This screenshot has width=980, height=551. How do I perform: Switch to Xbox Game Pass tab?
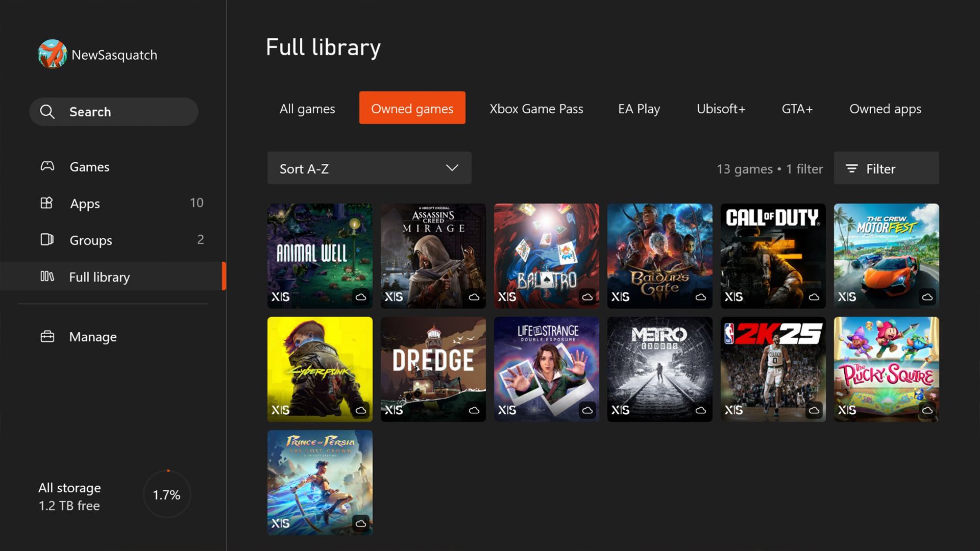536,108
